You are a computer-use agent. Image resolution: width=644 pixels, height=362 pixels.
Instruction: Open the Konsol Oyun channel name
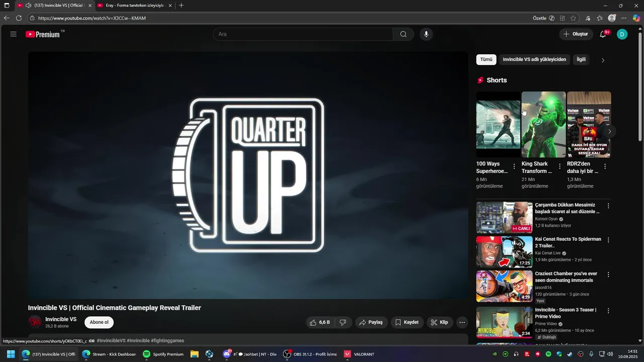[x=546, y=219]
